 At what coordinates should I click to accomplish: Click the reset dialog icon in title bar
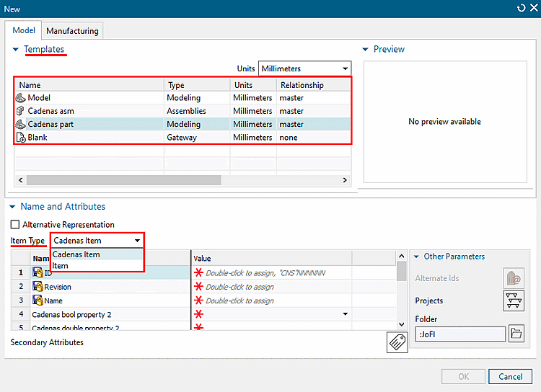click(521, 8)
